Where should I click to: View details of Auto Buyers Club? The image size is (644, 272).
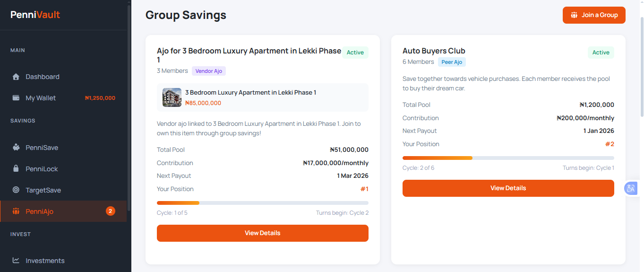[x=508, y=188]
